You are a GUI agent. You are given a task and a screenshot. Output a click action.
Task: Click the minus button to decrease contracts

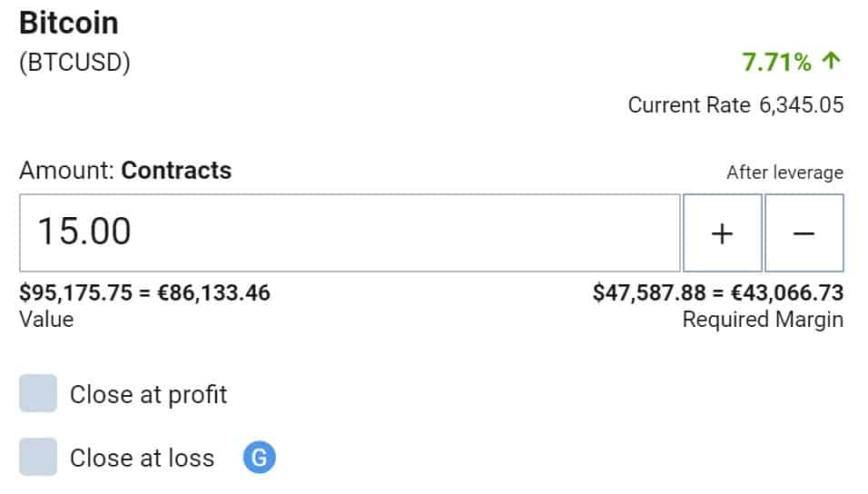(x=804, y=233)
